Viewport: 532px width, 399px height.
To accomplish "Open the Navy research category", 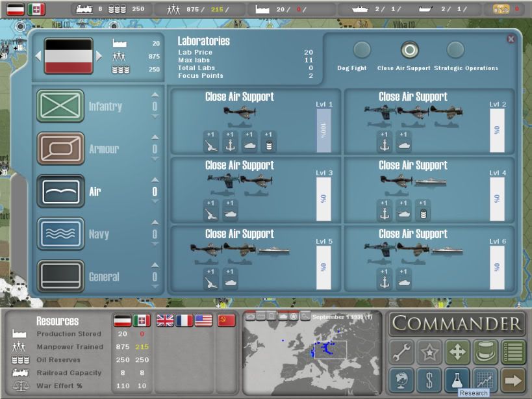I will [x=60, y=234].
